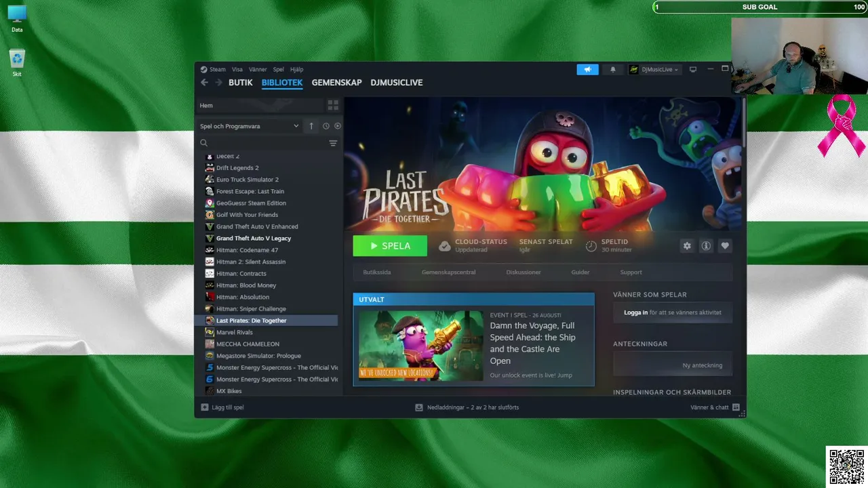Open the Spel menu
Image resolution: width=868 pixels, height=488 pixels.
pyautogui.click(x=279, y=69)
